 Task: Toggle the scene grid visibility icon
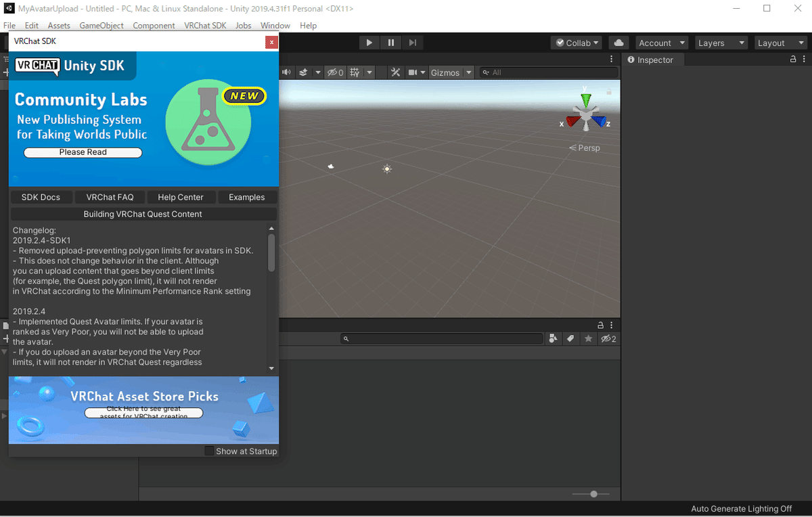click(x=355, y=72)
